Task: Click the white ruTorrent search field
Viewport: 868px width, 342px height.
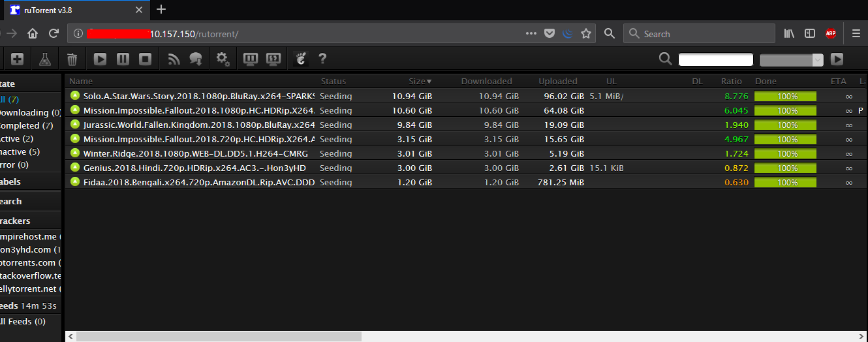Action: (x=716, y=59)
